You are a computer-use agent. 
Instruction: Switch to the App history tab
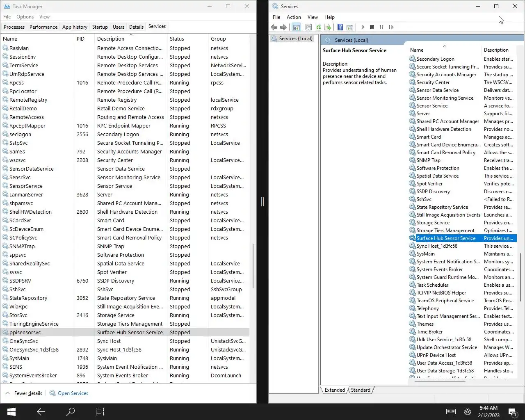[x=75, y=27]
